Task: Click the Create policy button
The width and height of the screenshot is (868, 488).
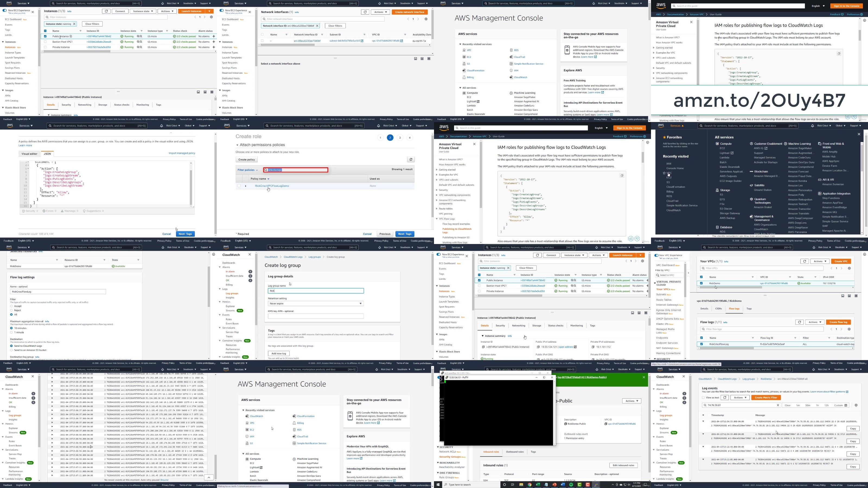Action: point(247,160)
